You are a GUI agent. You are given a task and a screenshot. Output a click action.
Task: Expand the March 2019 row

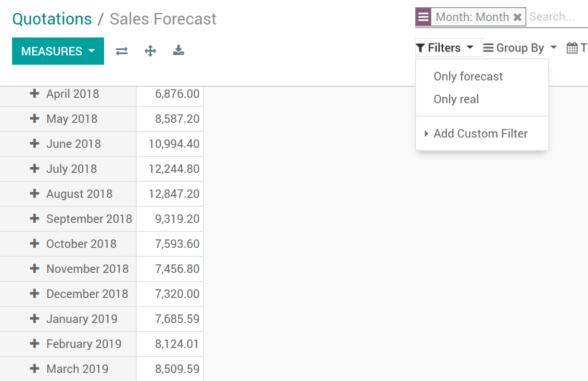tap(34, 369)
